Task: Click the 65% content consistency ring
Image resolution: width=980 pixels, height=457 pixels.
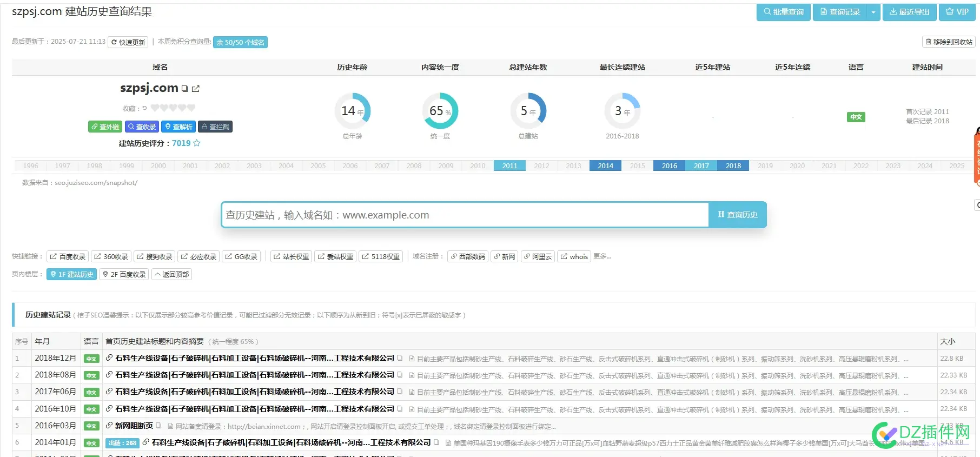Action: [x=440, y=111]
